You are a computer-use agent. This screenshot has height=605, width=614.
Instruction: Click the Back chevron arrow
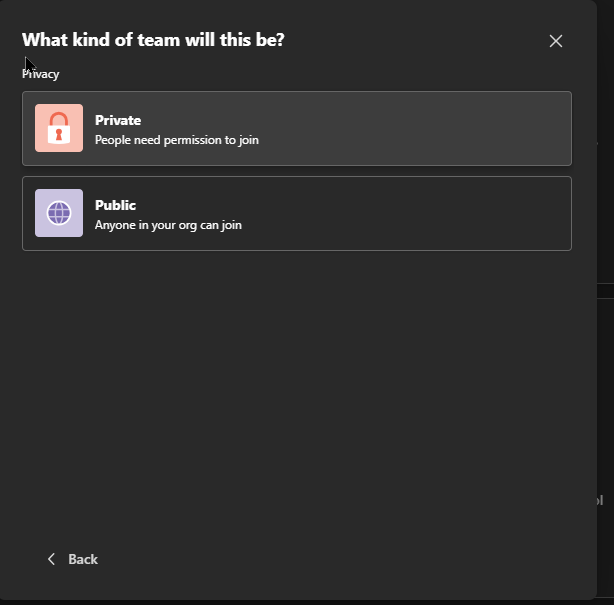coord(51,559)
